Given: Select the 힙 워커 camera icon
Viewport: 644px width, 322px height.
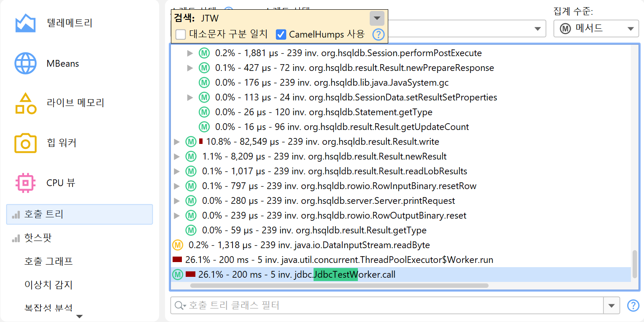Looking at the screenshot, I should [x=25, y=143].
